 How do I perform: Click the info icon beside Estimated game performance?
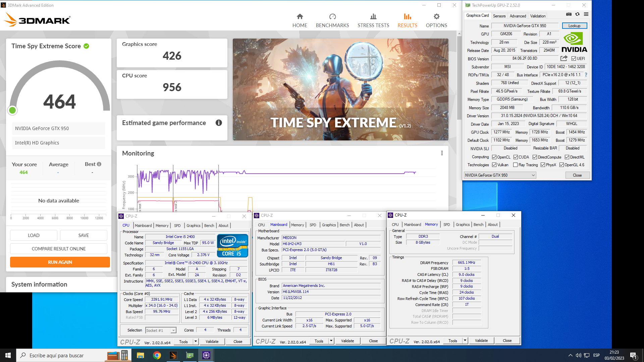[x=219, y=123]
